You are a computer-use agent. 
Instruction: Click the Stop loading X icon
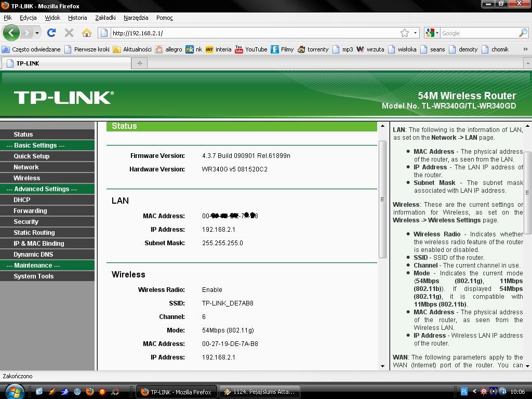(x=69, y=33)
